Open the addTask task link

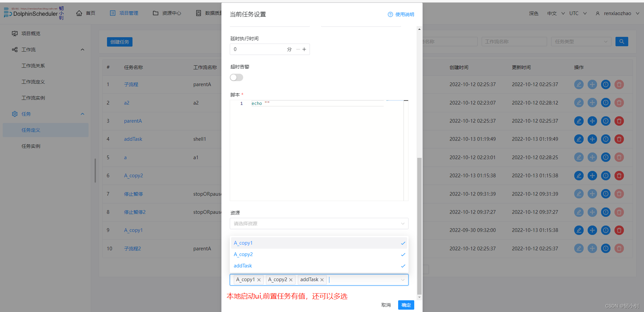[133, 139]
